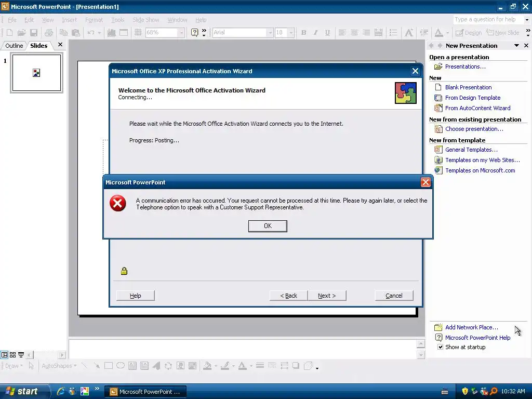
Task: Click the Line Style icon
Action: pyautogui.click(x=260, y=366)
